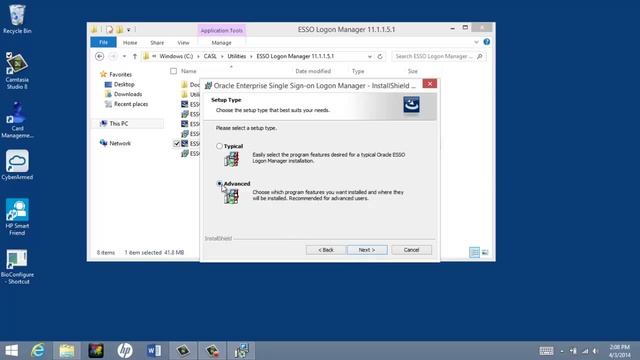This screenshot has height=360, width=640.
Task: Switch Explorer to large icons view
Action: coord(485,253)
